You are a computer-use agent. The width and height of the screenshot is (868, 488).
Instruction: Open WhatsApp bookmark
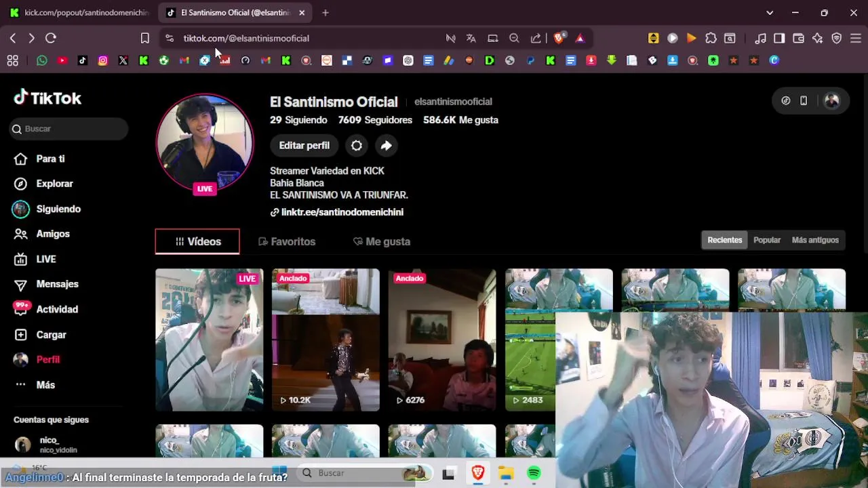click(42, 60)
